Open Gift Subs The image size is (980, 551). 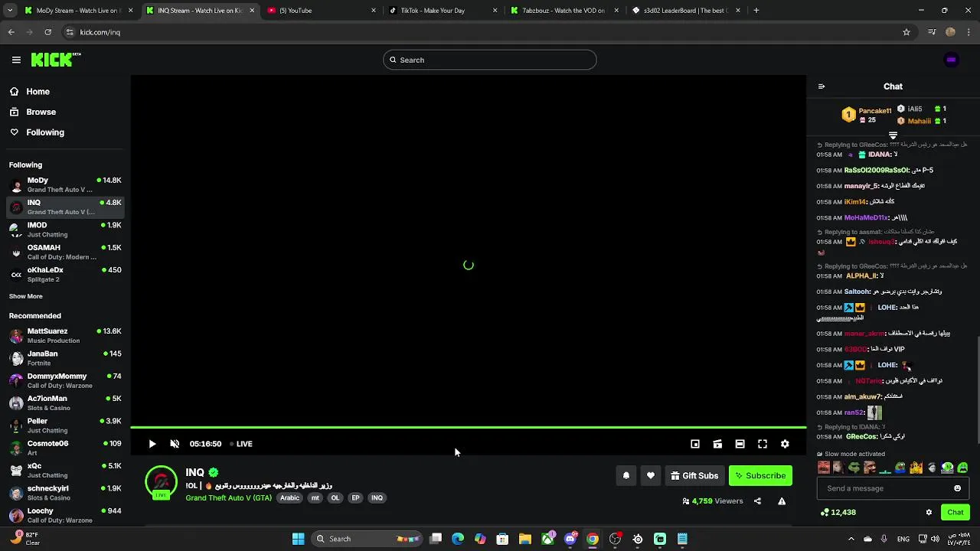tap(694, 475)
